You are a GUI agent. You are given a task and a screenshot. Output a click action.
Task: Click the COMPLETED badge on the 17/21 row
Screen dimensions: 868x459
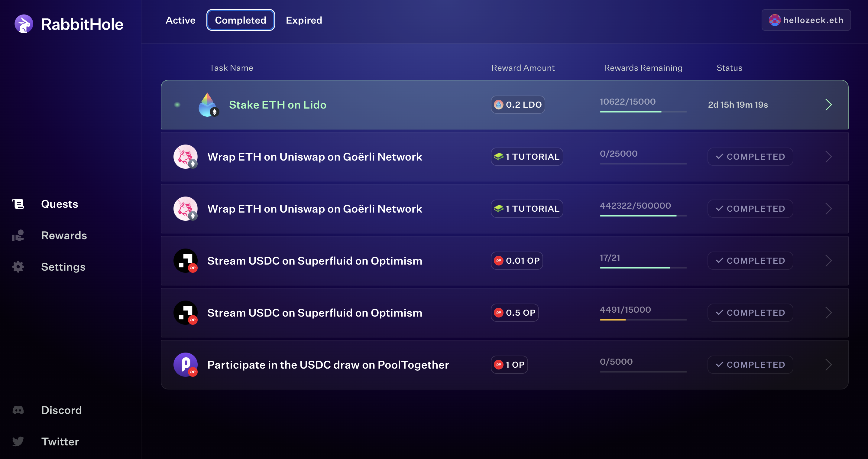tap(750, 261)
